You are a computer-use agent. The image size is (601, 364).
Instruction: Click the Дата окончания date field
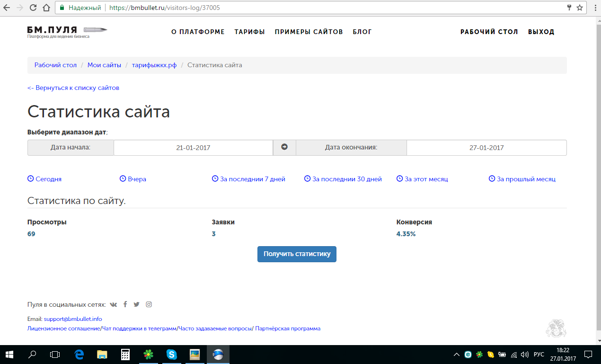pos(486,148)
